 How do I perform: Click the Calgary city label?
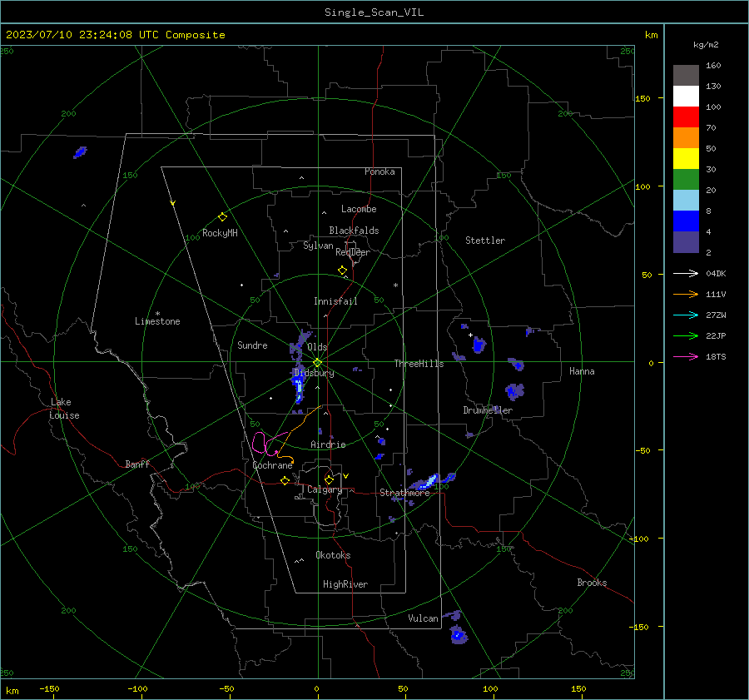coord(325,489)
